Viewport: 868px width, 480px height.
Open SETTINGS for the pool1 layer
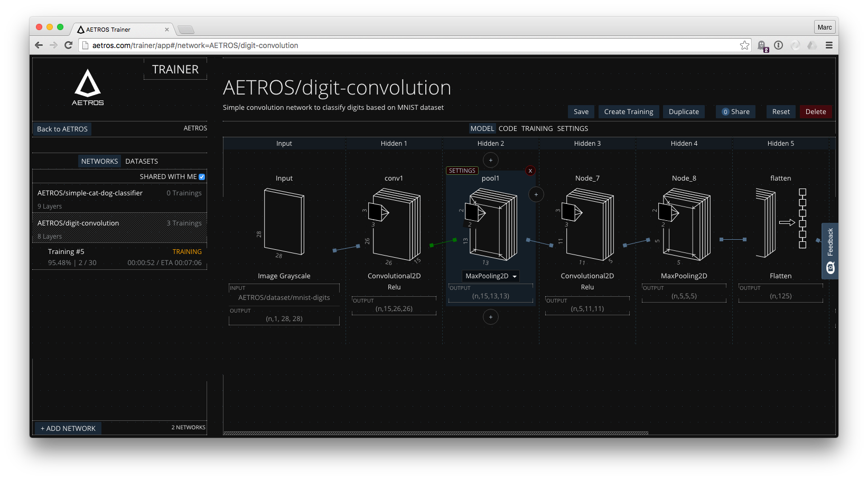(x=461, y=170)
